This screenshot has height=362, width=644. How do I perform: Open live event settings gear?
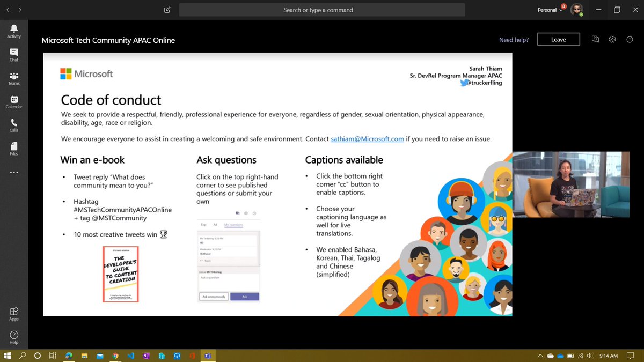612,40
